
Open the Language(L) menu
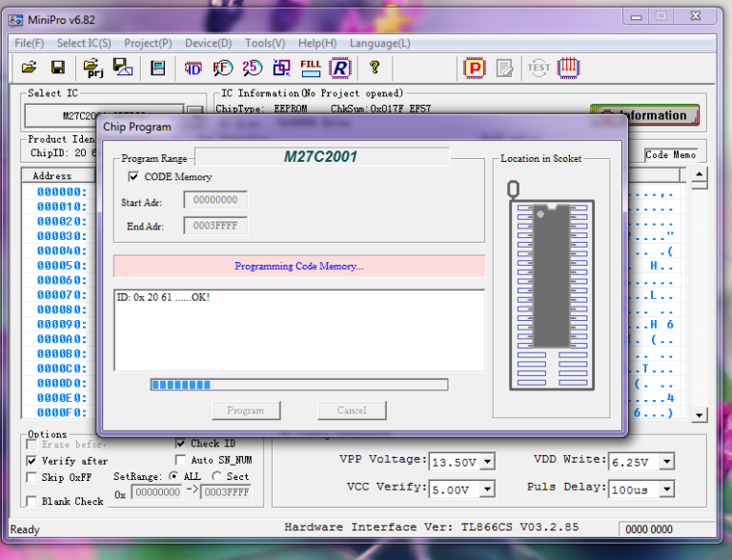380,43
